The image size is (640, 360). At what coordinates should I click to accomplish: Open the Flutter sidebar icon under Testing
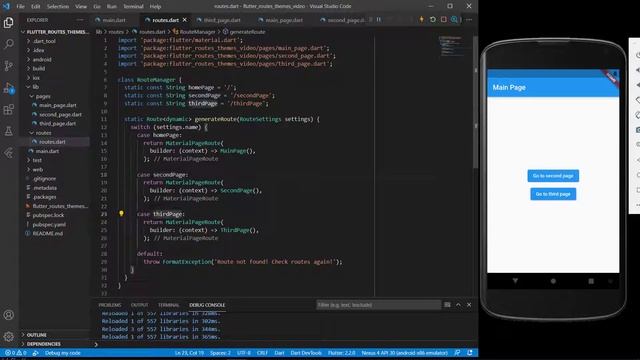pos(9,153)
